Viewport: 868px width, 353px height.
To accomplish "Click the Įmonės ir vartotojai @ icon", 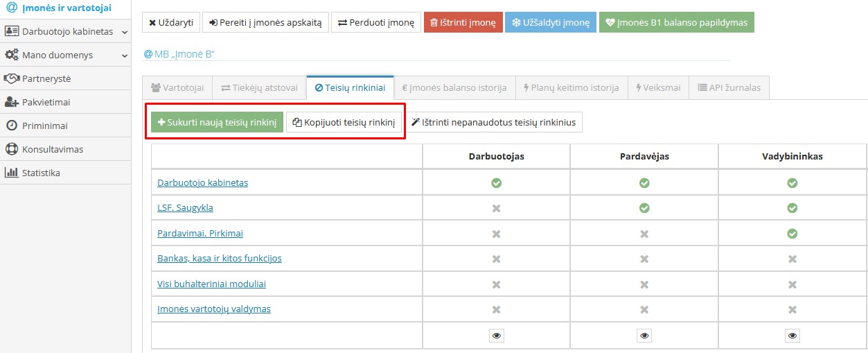I will pyautogui.click(x=11, y=7).
